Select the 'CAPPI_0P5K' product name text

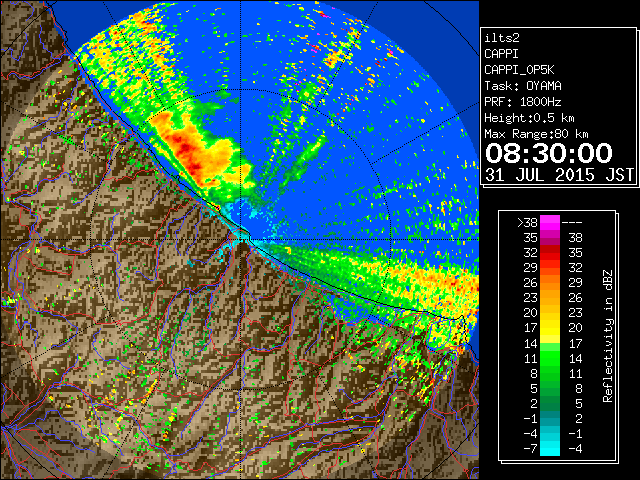(519, 70)
